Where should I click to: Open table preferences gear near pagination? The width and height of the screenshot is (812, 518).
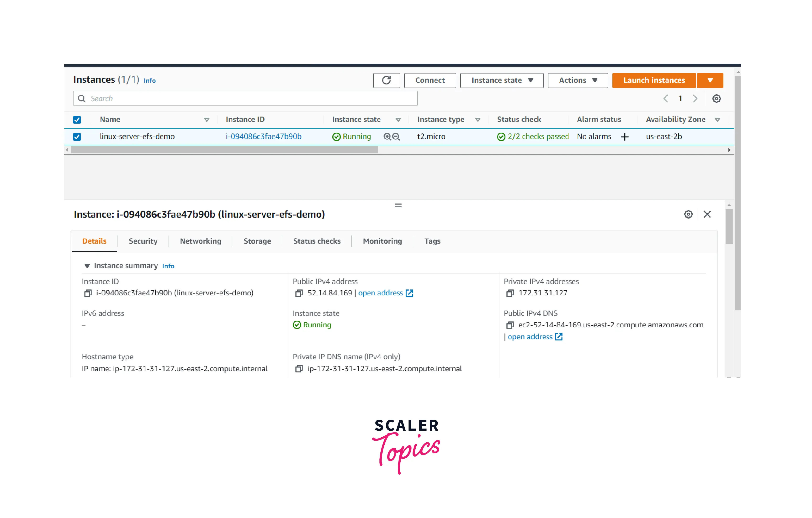click(x=716, y=98)
